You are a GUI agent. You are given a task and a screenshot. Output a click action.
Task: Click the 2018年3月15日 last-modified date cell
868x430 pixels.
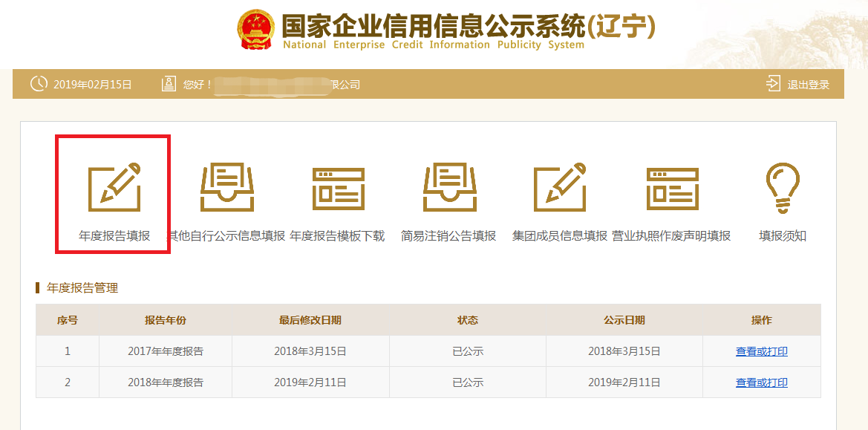coord(310,351)
